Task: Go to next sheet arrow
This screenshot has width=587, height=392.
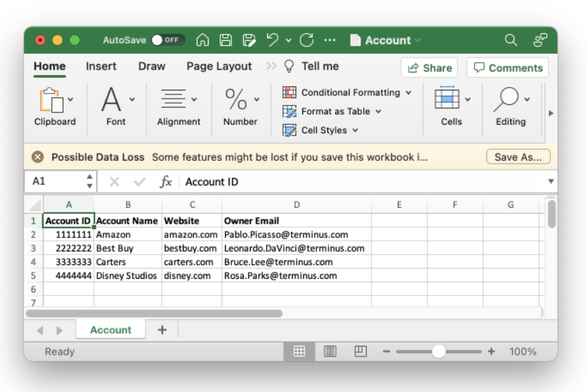Action: point(59,331)
